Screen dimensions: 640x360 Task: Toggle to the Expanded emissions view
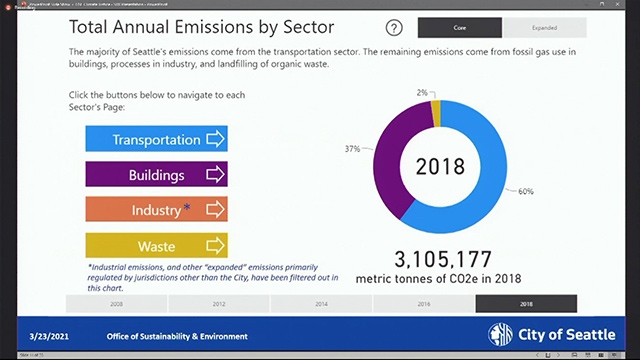[x=545, y=28]
